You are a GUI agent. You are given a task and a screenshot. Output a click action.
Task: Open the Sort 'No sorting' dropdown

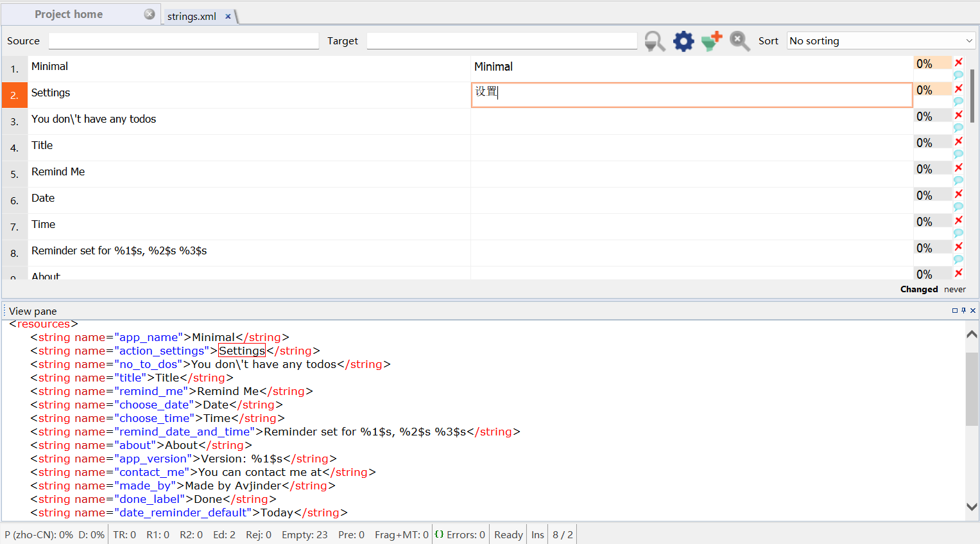881,40
